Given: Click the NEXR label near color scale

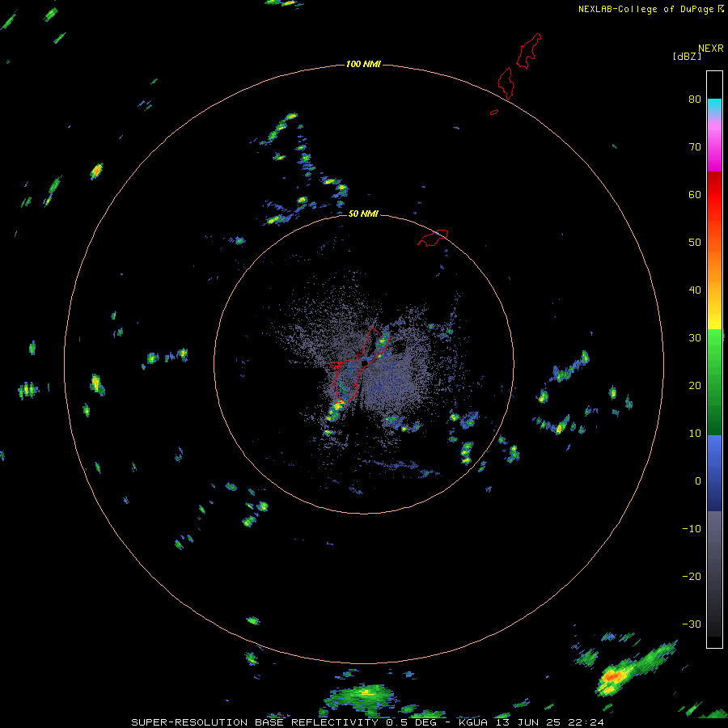Looking at the screenshot, I should [711, 48].
